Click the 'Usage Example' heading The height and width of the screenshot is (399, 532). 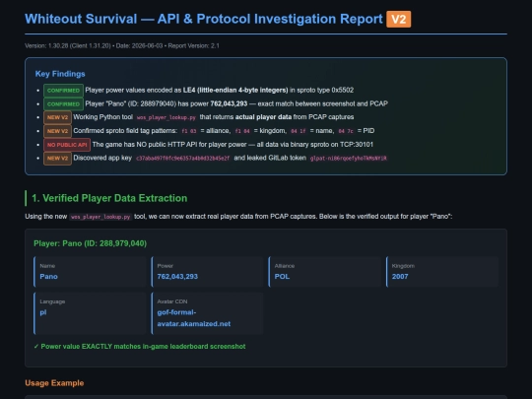[54, 383]
